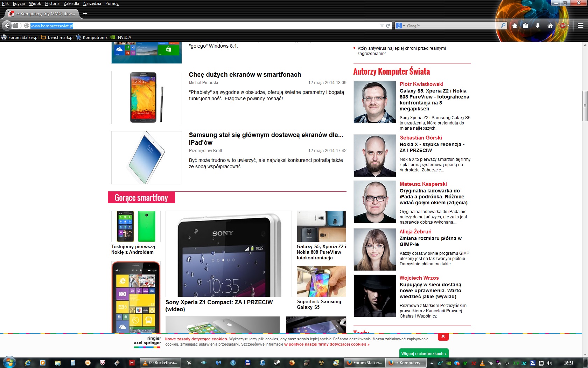The width and height of the screenshot is (588, 368).
Task: Click the search magnifier icon
Action: (503, 26)
